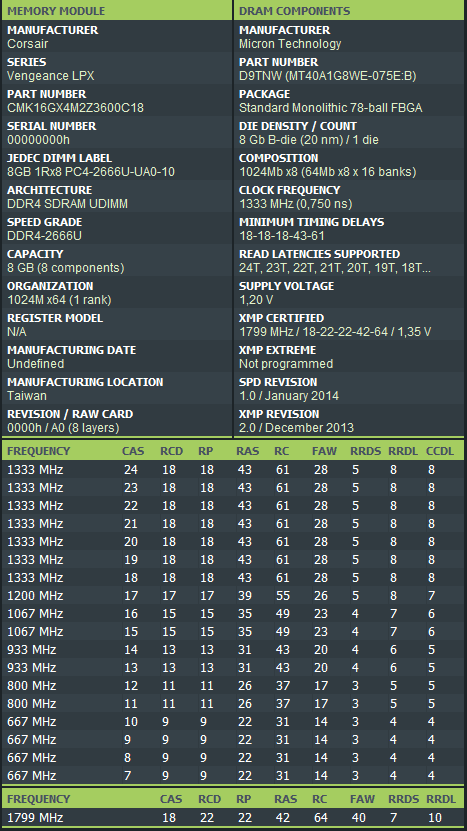Click the Taiwan manufacturing location value
The image size is (467, 831).
(27, 396)
